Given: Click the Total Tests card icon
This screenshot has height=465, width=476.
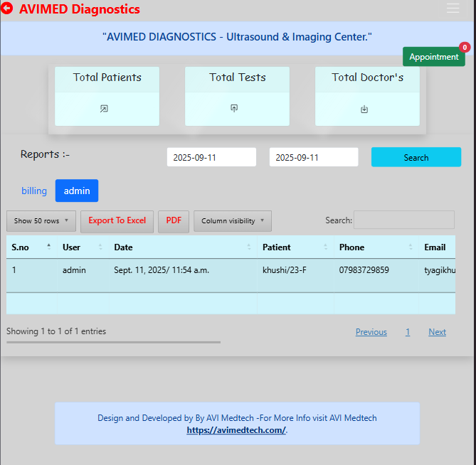Looking at the screenshot, I should pos(234,108).
